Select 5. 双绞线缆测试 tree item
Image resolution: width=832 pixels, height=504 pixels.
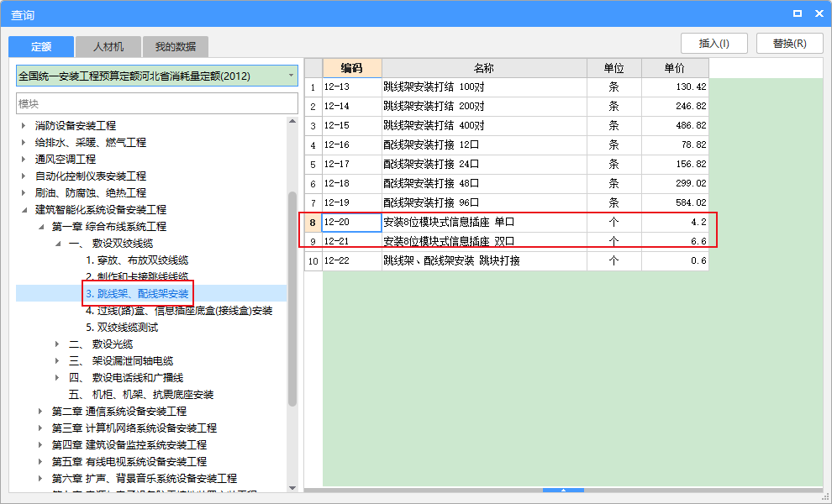tap(122, 328)
